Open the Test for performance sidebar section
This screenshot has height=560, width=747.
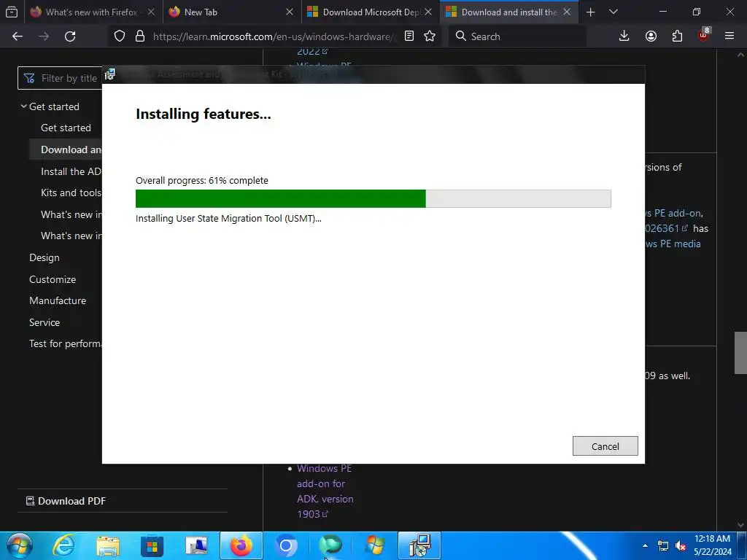point(65,343)
